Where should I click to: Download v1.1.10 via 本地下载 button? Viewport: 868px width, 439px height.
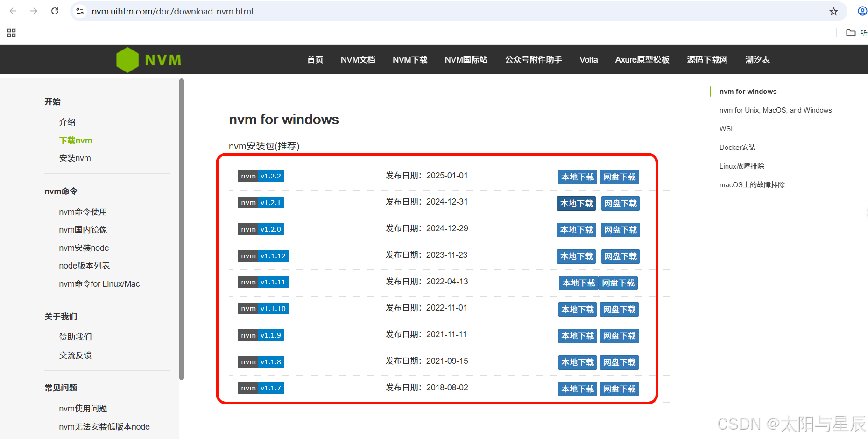point(578,310)
